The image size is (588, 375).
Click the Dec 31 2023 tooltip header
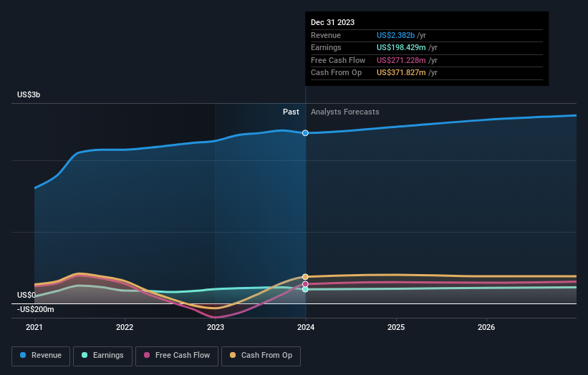coord(332,22)
